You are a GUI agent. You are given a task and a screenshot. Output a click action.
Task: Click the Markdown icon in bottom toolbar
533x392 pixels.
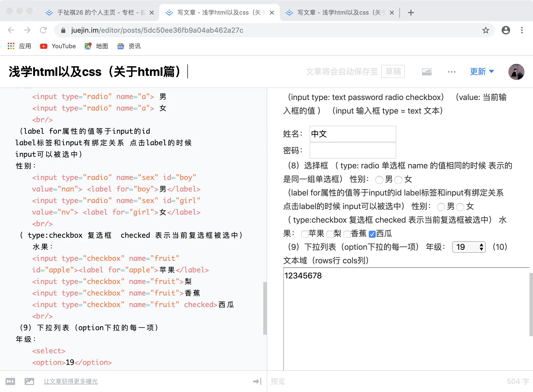pyautogui.click(x=10, y=381)
